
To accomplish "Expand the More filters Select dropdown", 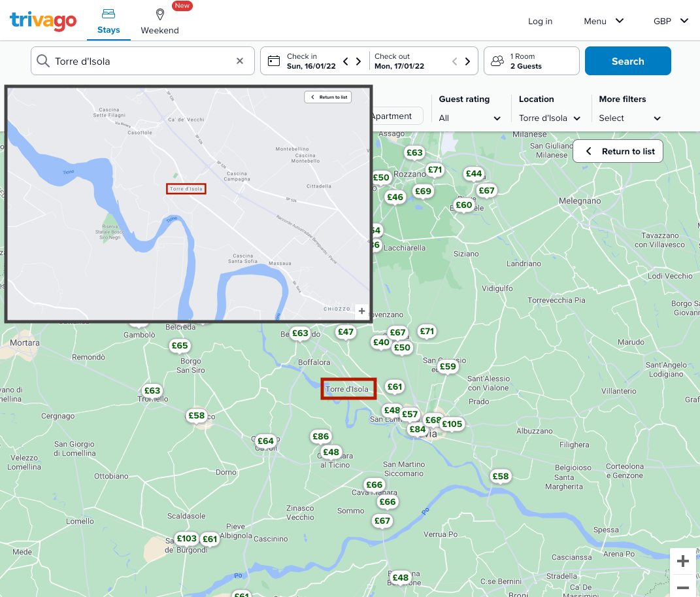I will pyautogui.click(x=629, y=118).
